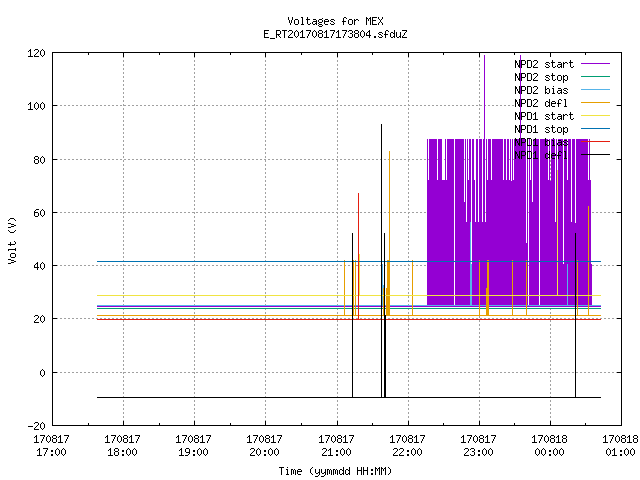This screenshot has height=480, width=640.
Task: Click the x-axis tick 170817 21:00
Action: (336, 446)
